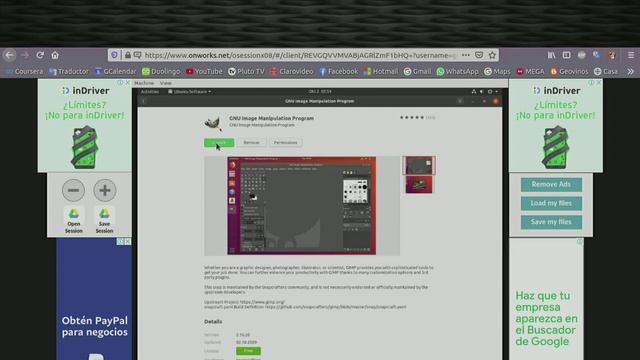Toggle the sidebar view icon
The height and width of the screenshot is (360, 640).
click(x=566, y=55)
